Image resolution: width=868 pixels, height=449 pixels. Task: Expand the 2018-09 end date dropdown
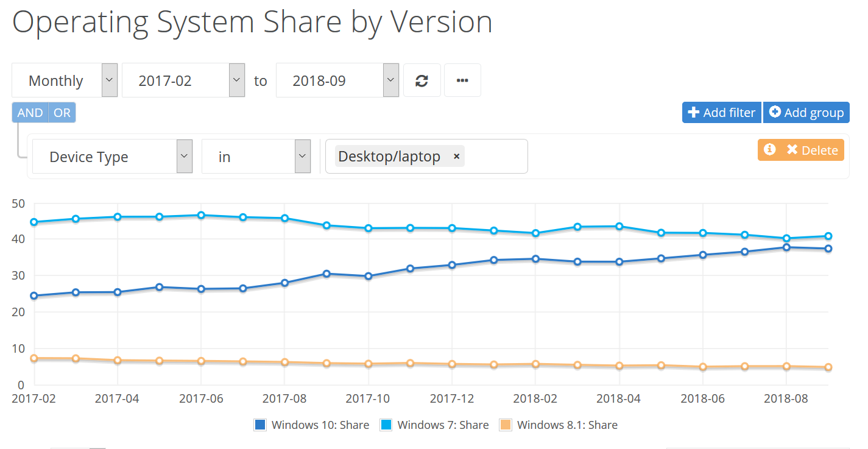coord(337,80)
